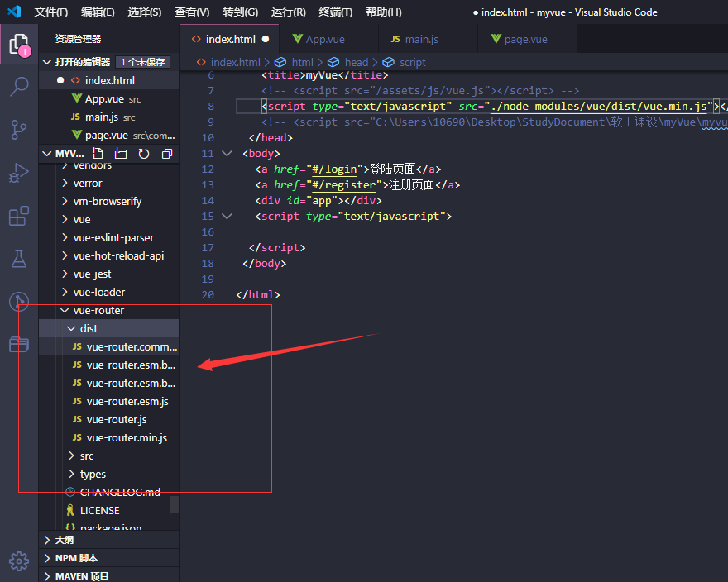This screenshot has width=728, height=582.
Task: Click the unsaved dot on index.html tab
Action: pos(266,39)
